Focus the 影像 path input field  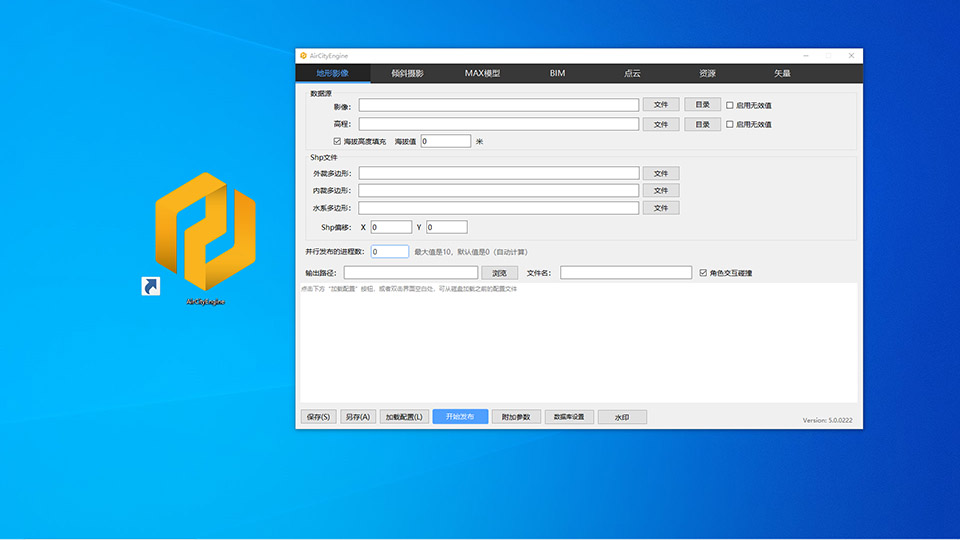coord(499,105)
